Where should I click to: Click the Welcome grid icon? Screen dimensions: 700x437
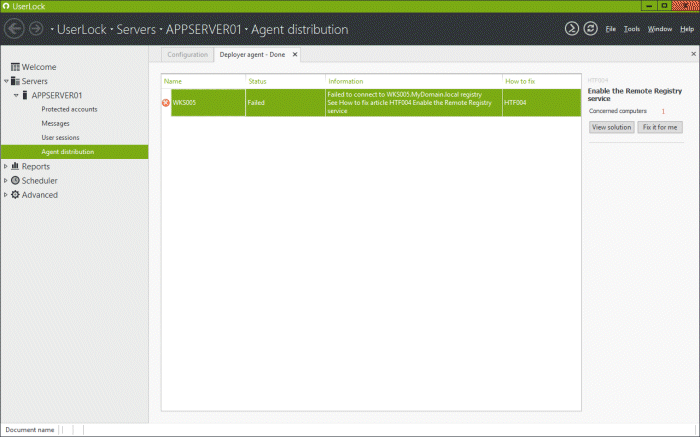15,67
